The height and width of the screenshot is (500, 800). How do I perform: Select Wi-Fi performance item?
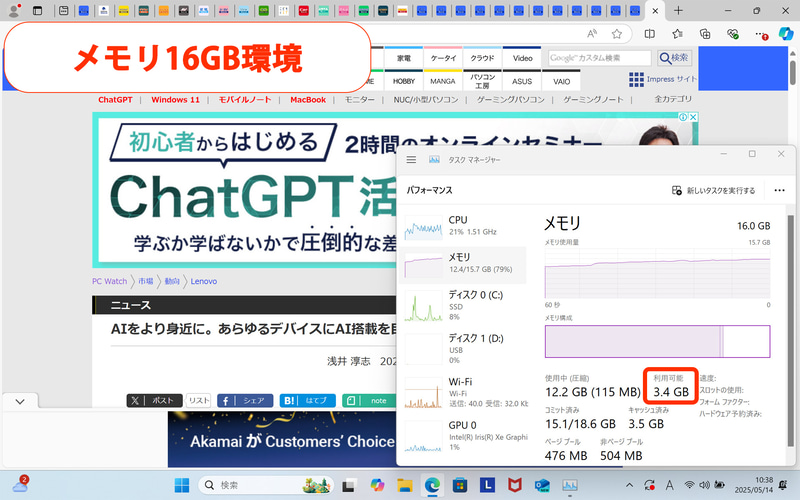[463, 392]
